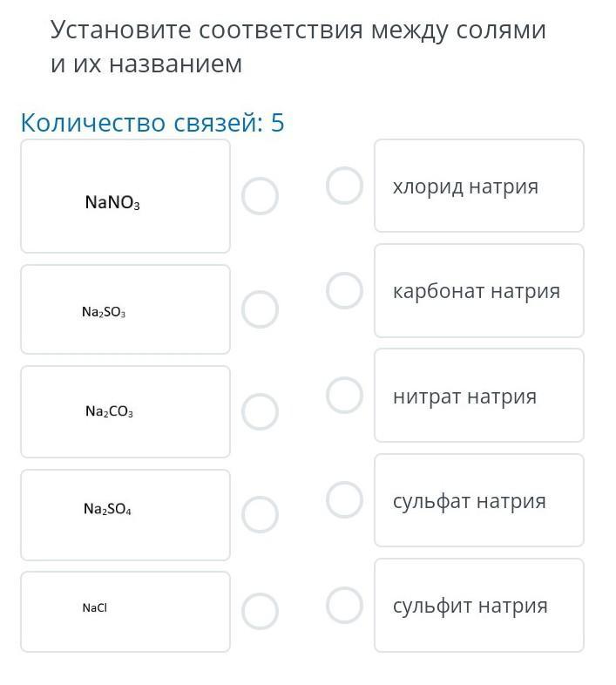Select the connector circle next to NaCl
Screen dimensions: 616x685
(260, 611)
